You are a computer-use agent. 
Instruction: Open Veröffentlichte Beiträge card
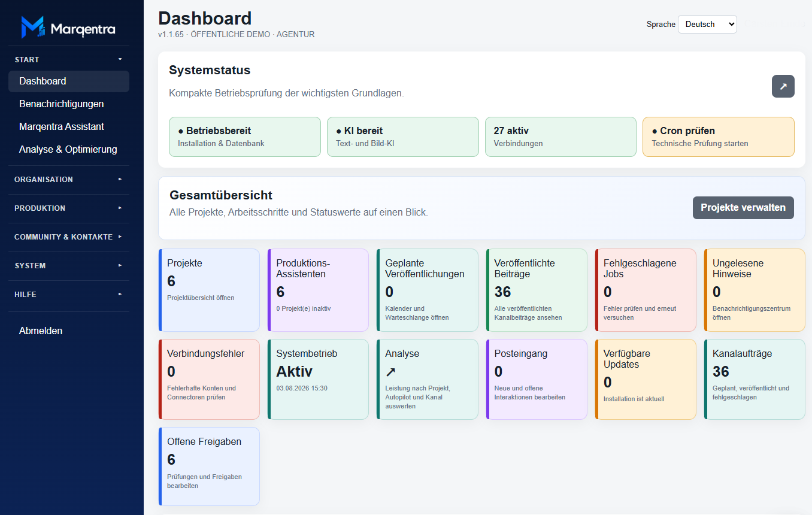pos(537,290)
